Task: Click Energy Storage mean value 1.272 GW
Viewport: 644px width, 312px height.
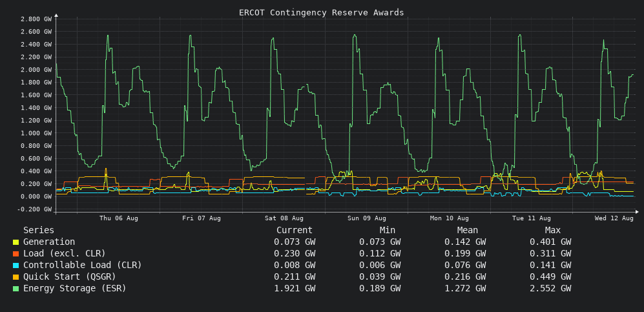Action: tap(465, 289)
